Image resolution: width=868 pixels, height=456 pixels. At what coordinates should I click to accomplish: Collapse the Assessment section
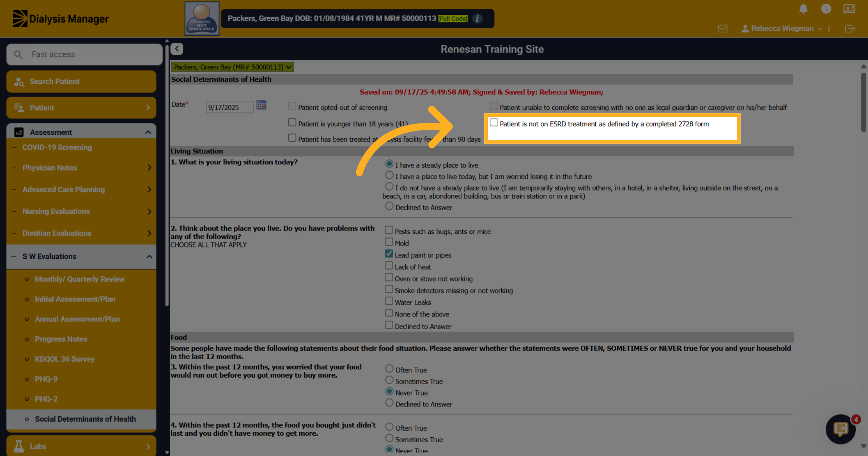(x=81, y=132)
